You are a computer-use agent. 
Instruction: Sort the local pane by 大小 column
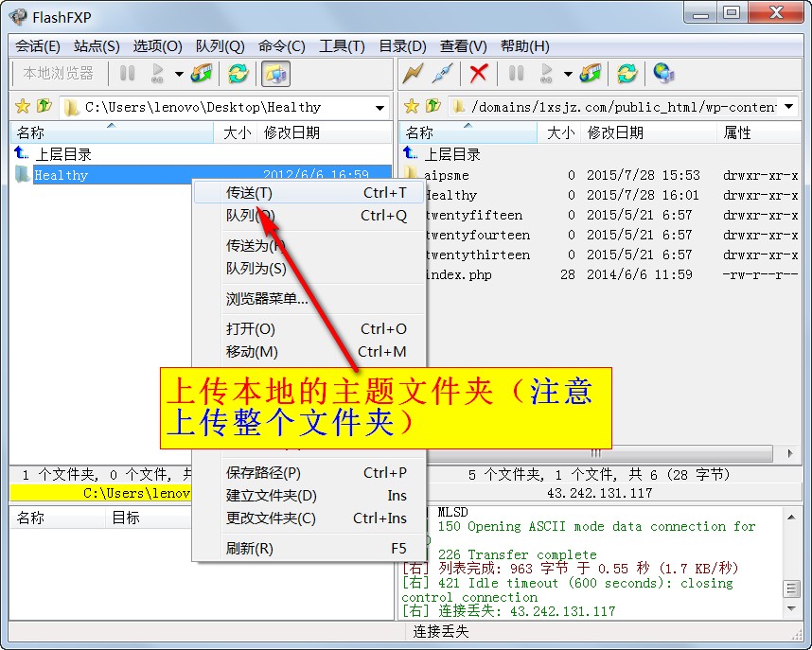tap(237, 132)
